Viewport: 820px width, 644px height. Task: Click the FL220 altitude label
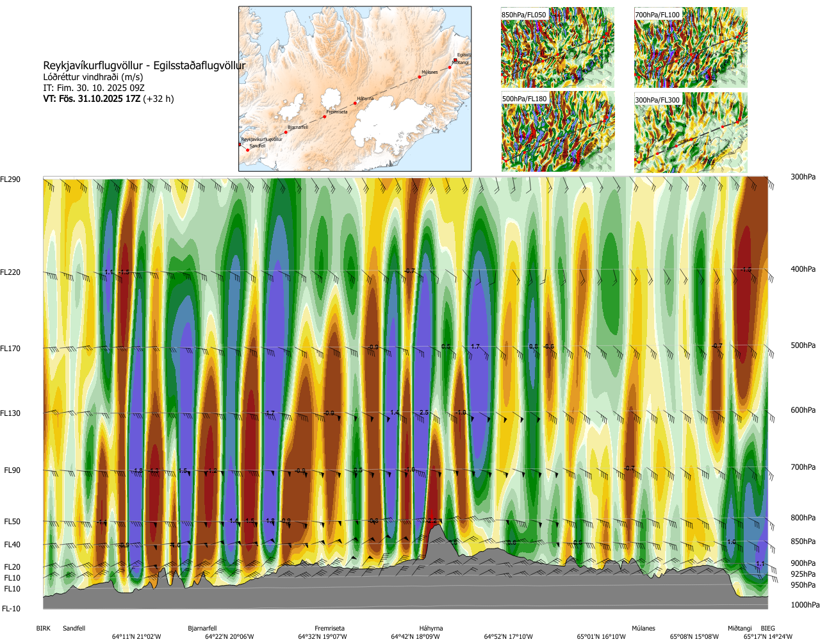pos(10,272)
